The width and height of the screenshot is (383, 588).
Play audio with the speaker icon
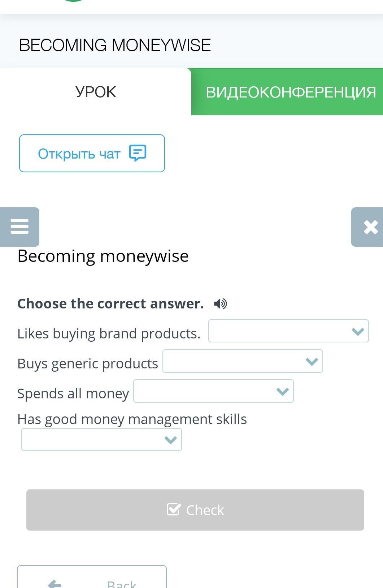point(220,304)
